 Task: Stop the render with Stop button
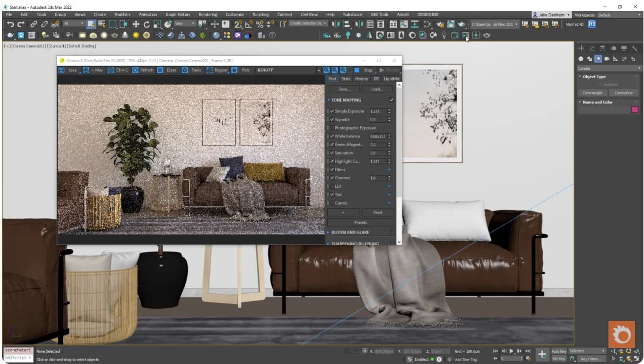click(364, 70)
